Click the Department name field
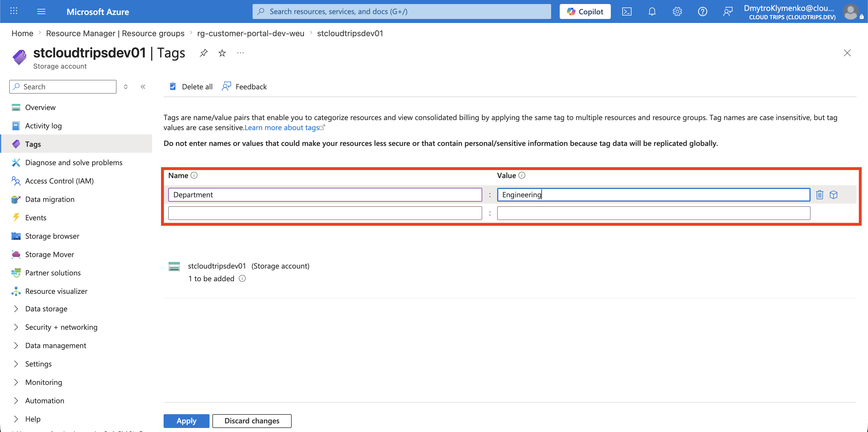This screenshot has width=868, height=432. point(325,194)
